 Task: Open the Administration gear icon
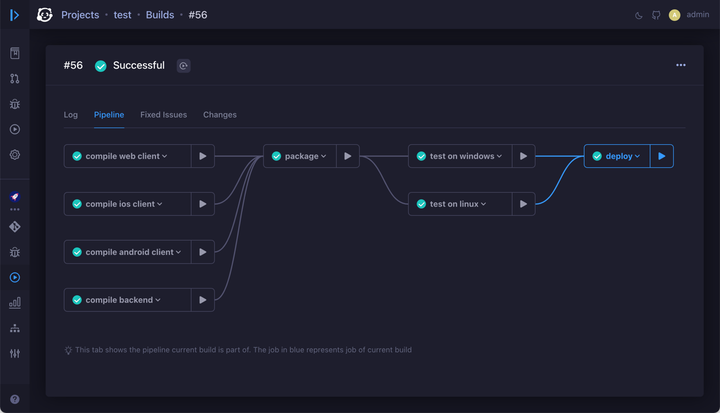[x=15, y=155]
